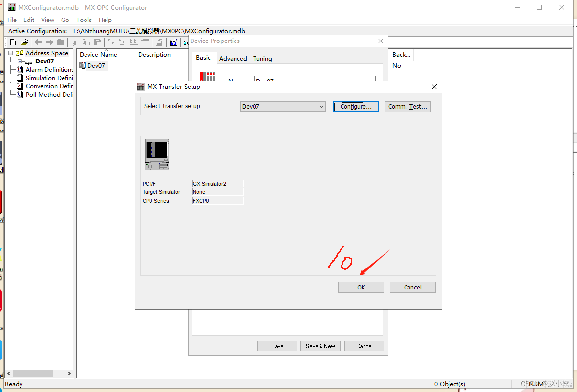The image size is (577, 392).
Task: Click the Name input field in Device Properties
Action: (315, 78)
